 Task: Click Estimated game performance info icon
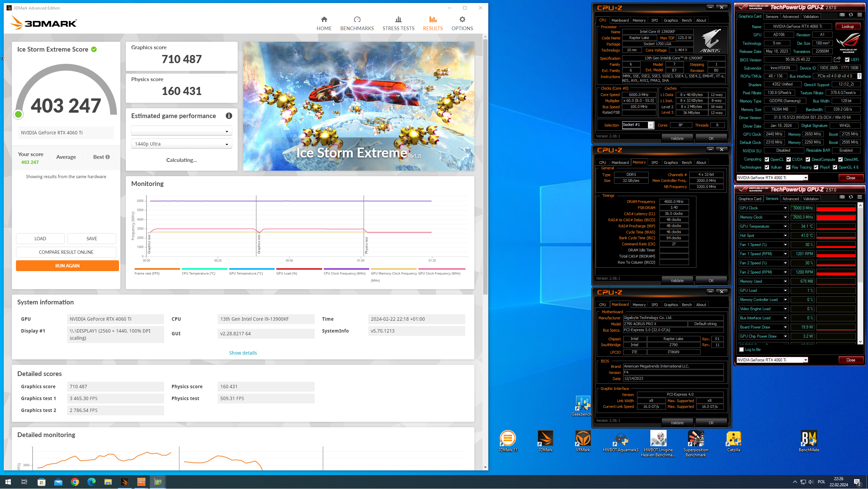[229, 116]
